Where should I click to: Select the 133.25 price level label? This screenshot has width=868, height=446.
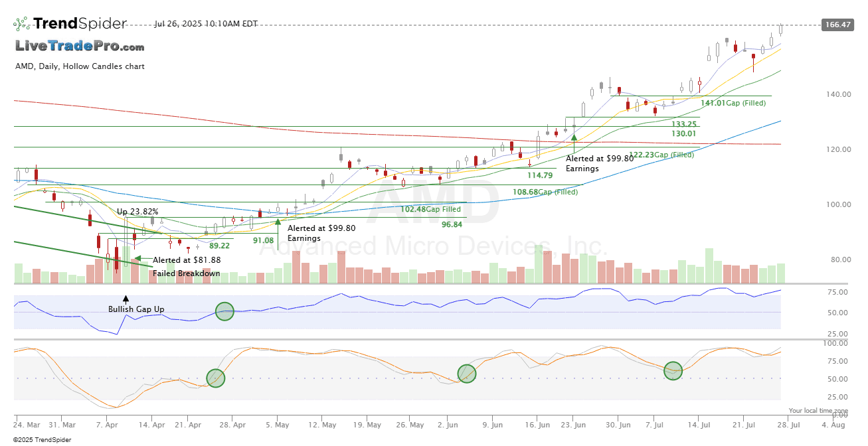coord(684,124)
